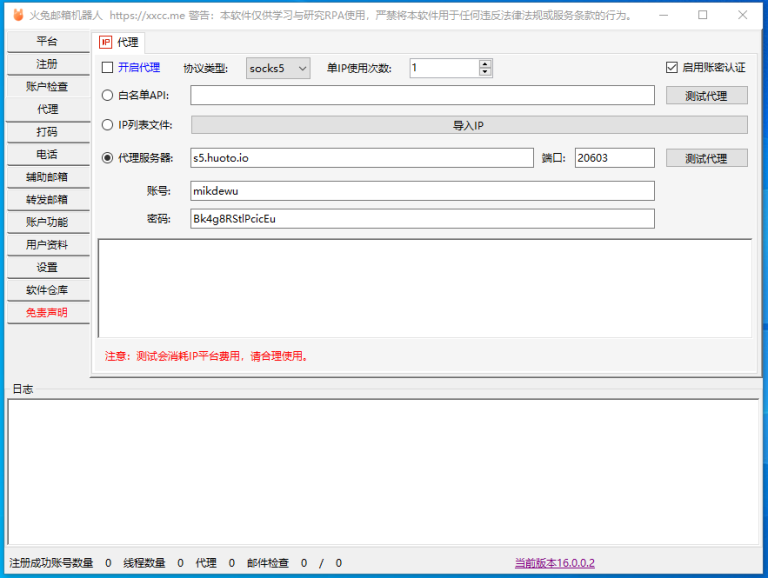Maximize the 火兔邮箱机器人 window
Viewport: 768px width, 578px height.
(702, 15)
